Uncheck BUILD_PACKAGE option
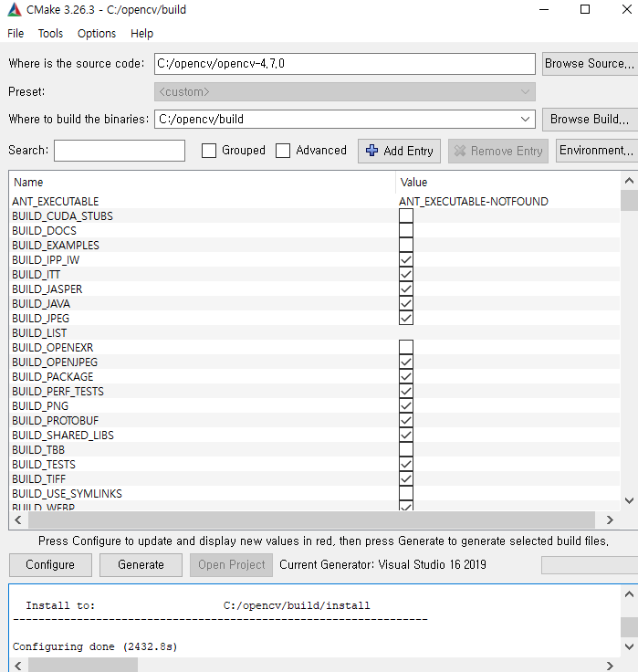638x672 pixels. pos(406,377)
